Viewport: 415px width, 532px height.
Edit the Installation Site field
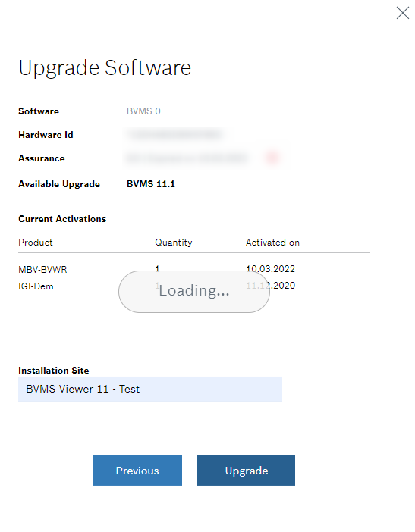[x=150, y=390]
